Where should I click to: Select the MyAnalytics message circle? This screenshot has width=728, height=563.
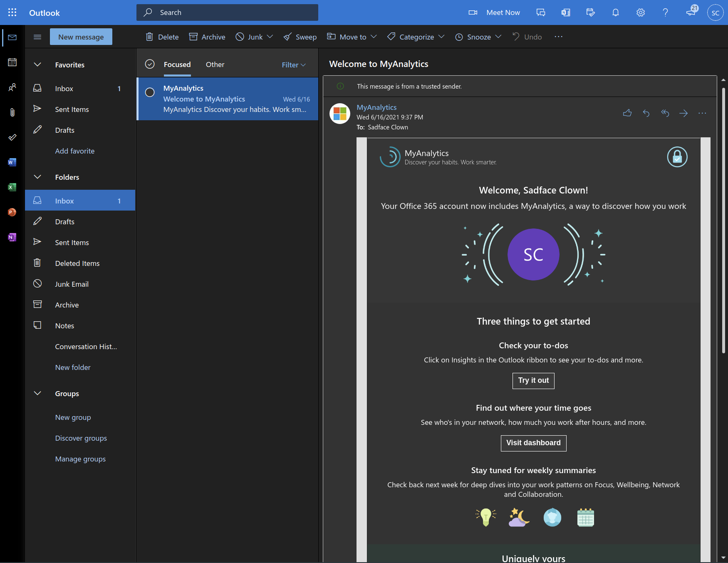coord(150,92)
